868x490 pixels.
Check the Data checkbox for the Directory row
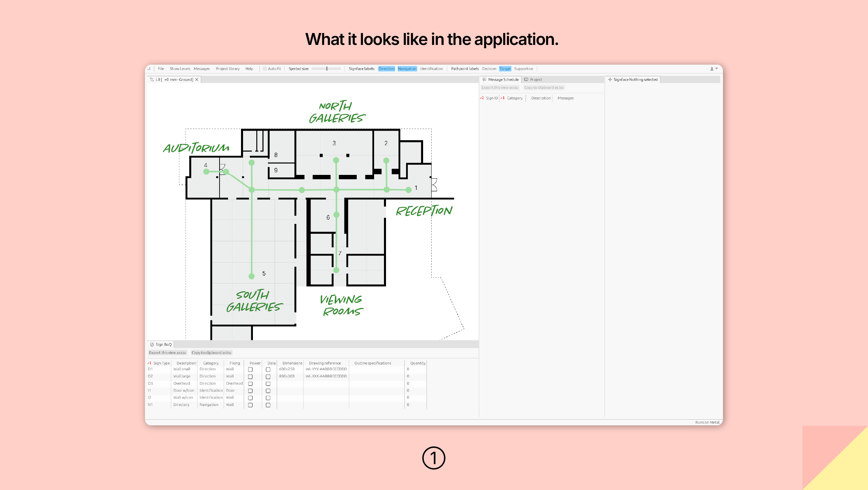click(268, 405)
